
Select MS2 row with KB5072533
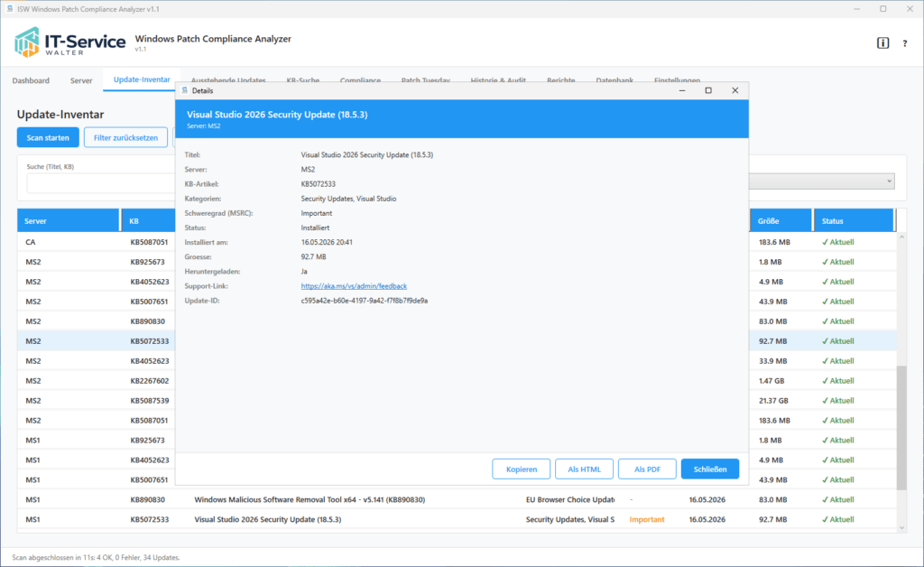(97, 340)
